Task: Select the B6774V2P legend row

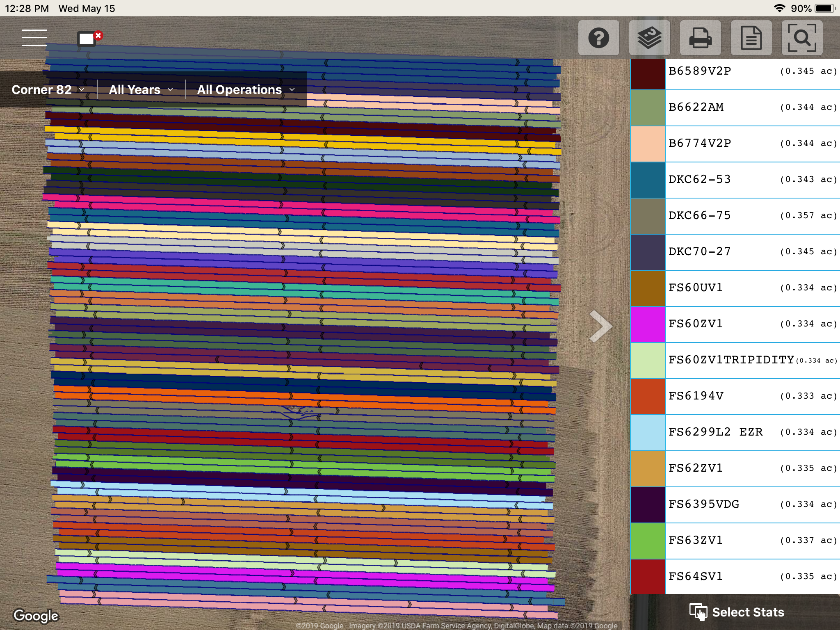Action: click(x=735, y=144)
